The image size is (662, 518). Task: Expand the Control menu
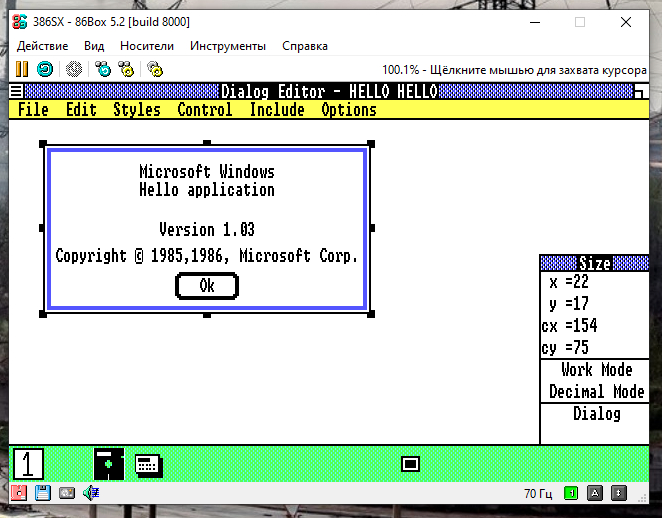[x=204, y=110]
